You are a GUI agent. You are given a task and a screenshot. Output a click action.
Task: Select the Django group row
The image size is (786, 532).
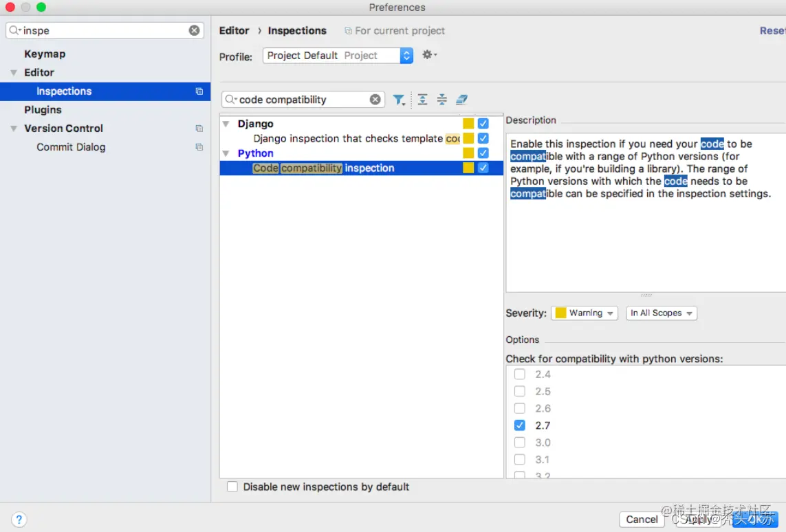pyautogui.click(x=361, y=123)
